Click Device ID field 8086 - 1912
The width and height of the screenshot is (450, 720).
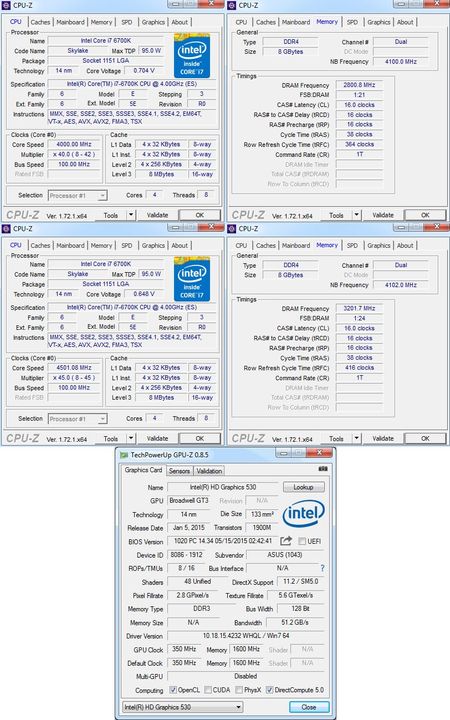pyautogui.click(x=186, y=555)
